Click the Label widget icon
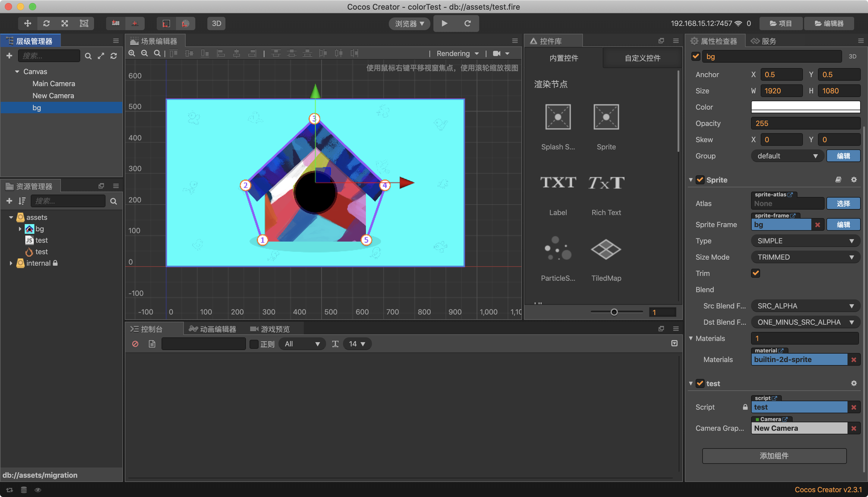868x497 pixels. 558,183
